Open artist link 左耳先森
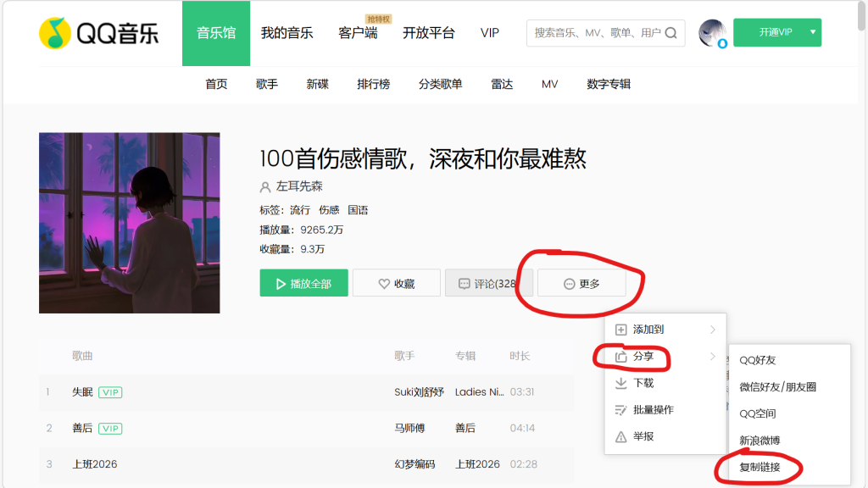 point(299,186)
